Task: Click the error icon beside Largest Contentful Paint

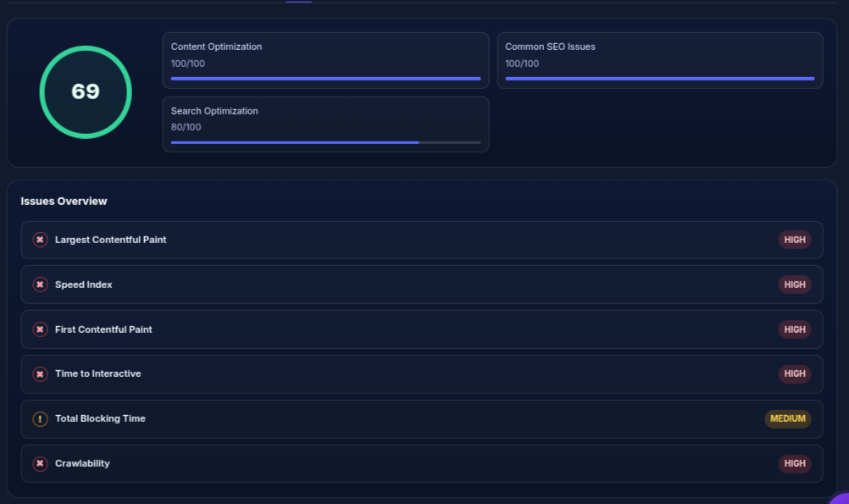Action: (40, 240)
